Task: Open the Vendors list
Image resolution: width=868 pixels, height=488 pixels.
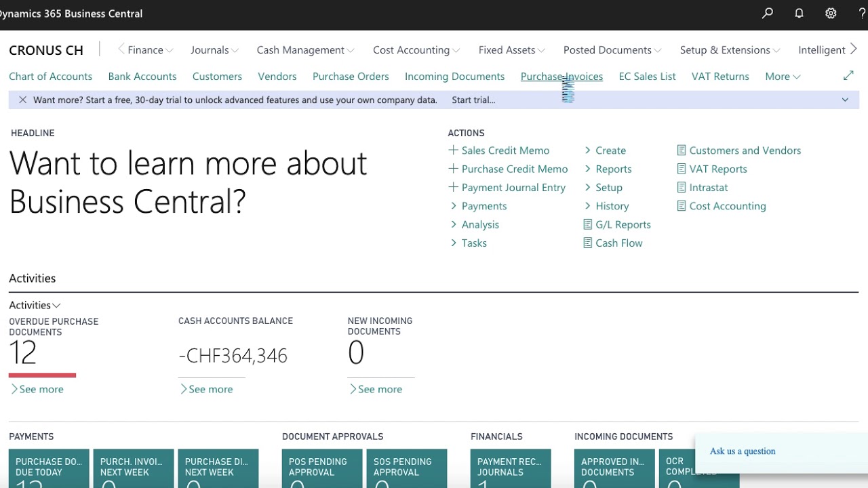Action: 277,77
